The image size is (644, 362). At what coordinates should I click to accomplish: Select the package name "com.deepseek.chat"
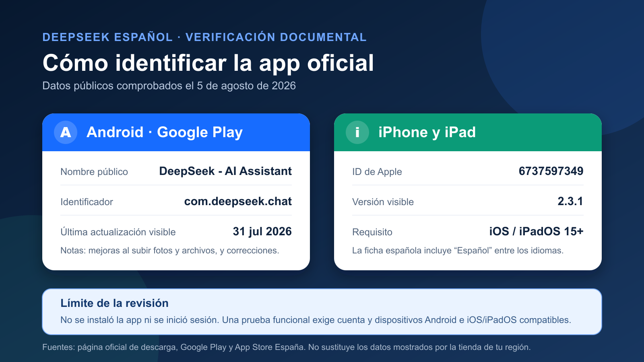pyautogui.click(x=238, y=201)
